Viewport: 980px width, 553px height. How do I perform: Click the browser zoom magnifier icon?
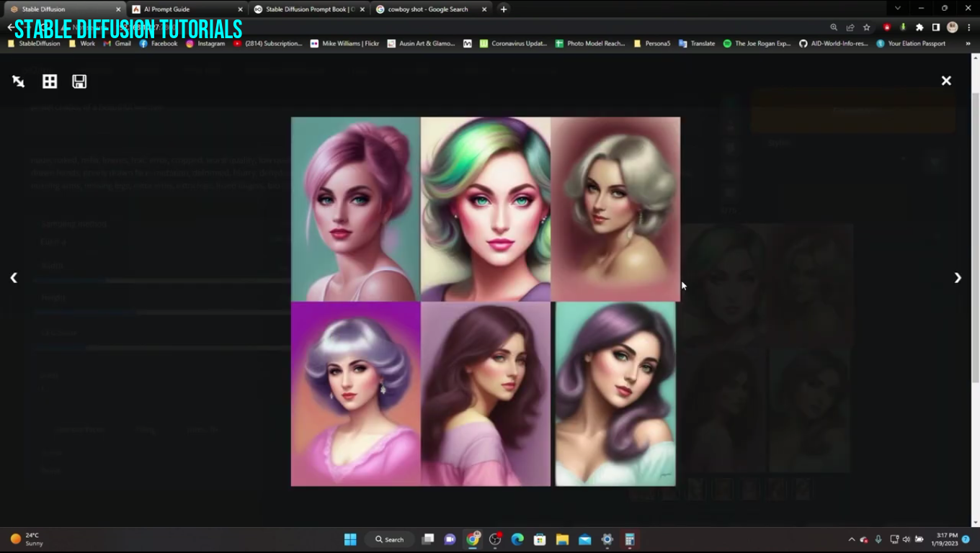click(x=834, y=27)
